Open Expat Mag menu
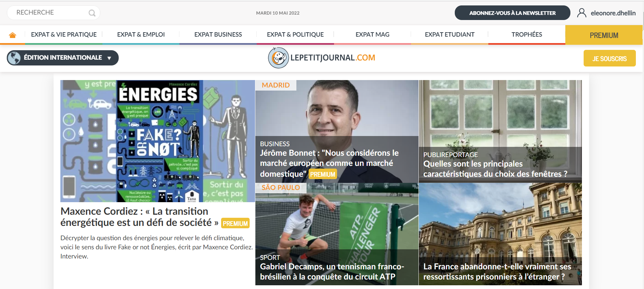Image resolution: width=644 pixels, height=289 pixels. click(372, 35)
